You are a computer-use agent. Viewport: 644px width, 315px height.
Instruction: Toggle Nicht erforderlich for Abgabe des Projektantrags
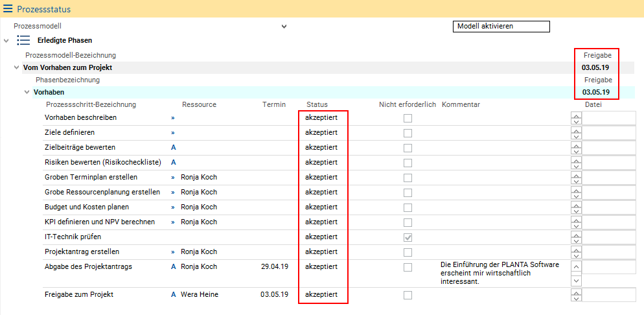[408, 267]
